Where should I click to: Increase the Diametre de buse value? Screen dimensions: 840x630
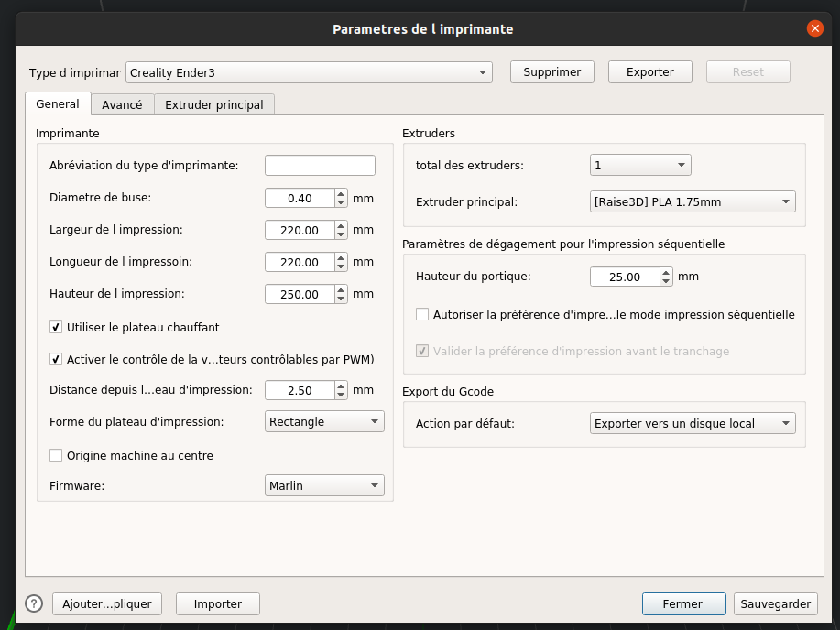pyautogui.click(x=341, y=193)
